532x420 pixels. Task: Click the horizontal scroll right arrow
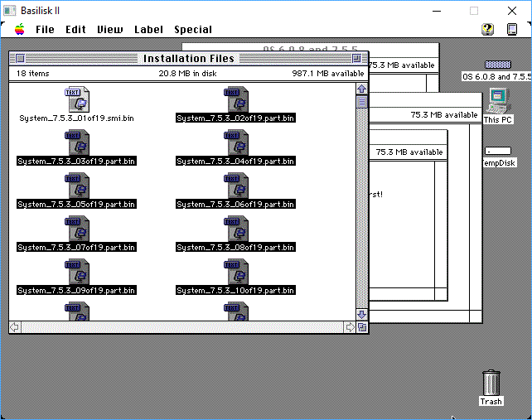(350, 327)
